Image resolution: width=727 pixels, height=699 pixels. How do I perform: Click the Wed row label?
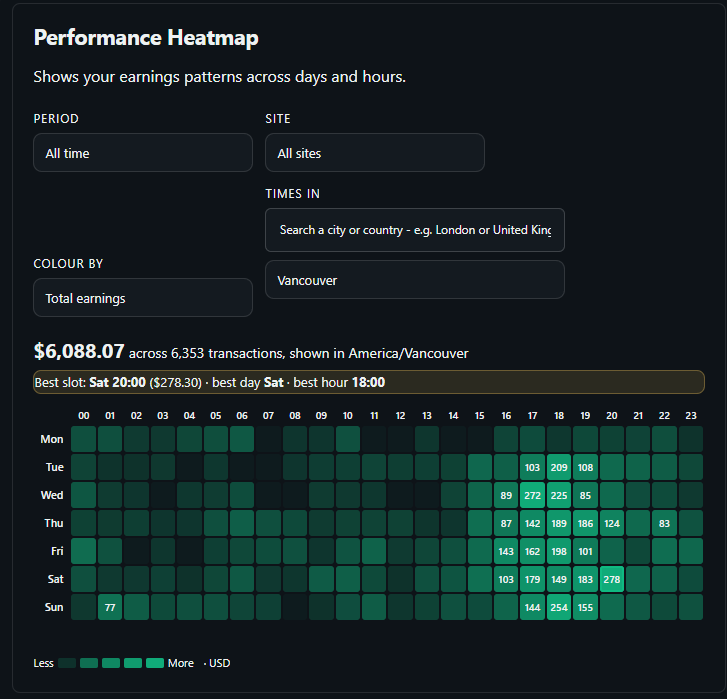(52, 495)
